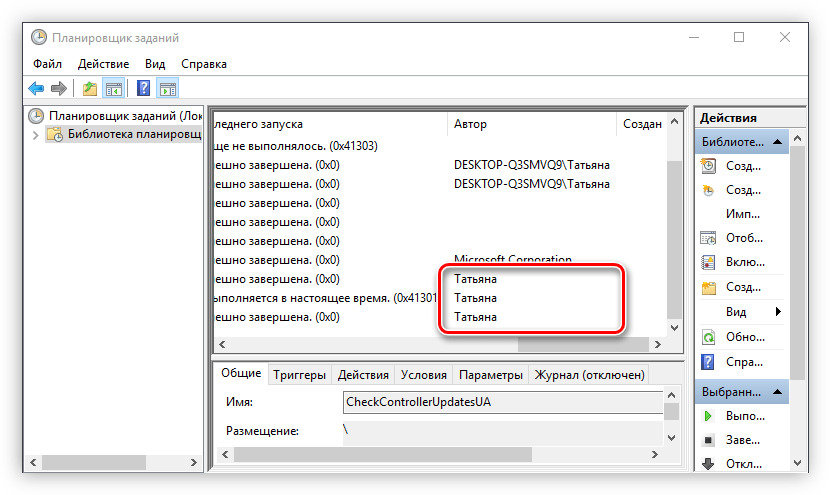
Task: Toggle the console tree pane icon
Action: [x=114, y=89]
